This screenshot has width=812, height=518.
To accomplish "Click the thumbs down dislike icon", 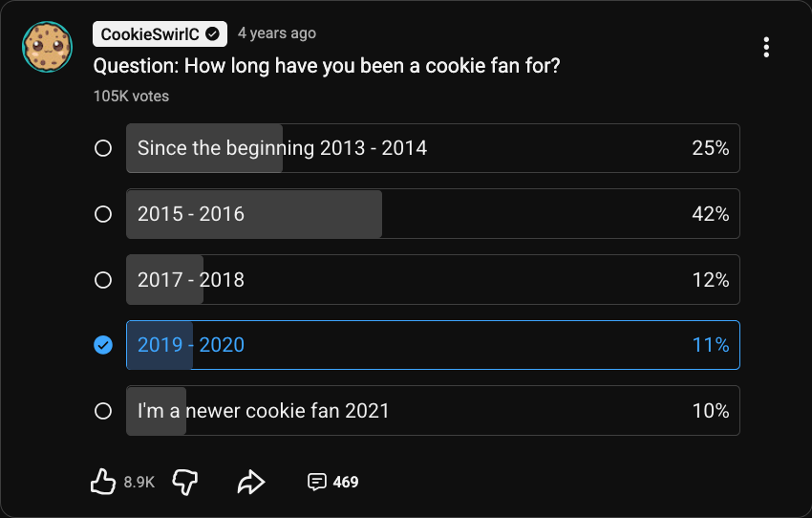I will click(185, 482).
